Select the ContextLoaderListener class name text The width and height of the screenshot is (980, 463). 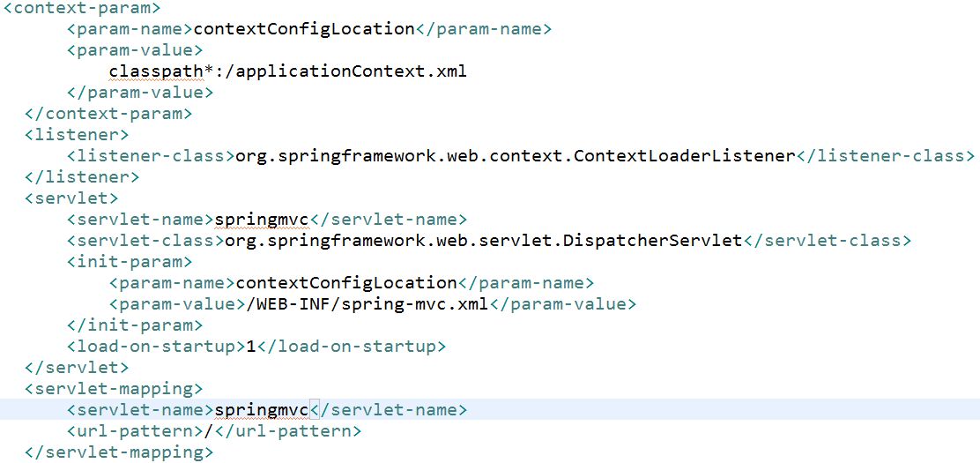pos(514,156)
